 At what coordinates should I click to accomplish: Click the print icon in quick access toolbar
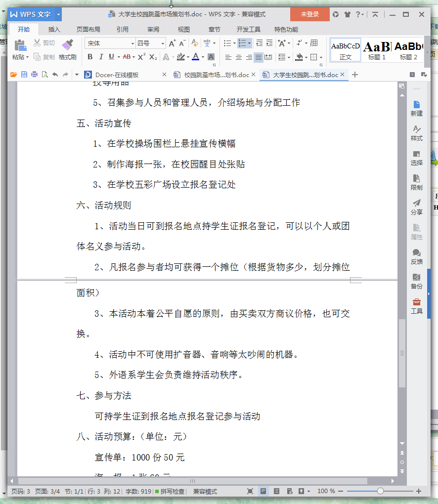click(x=34, y=75)
